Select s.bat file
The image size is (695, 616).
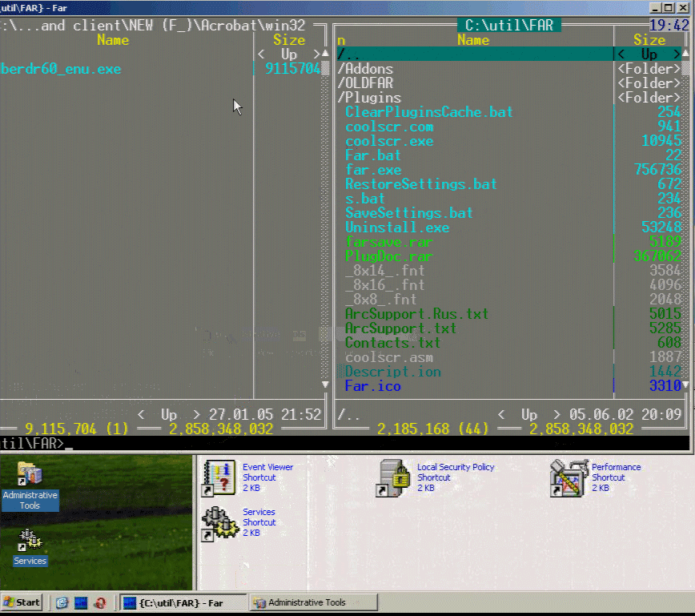[365, 199]
